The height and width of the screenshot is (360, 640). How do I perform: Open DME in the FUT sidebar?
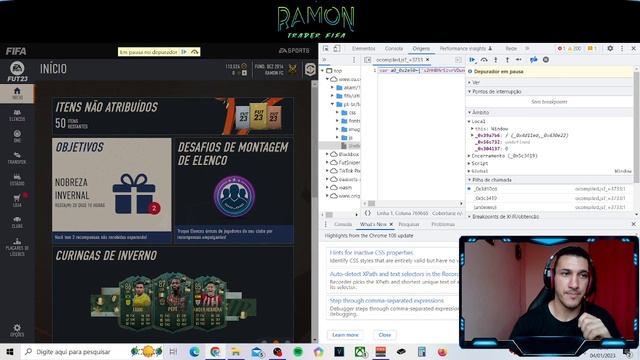coord(17,136)
